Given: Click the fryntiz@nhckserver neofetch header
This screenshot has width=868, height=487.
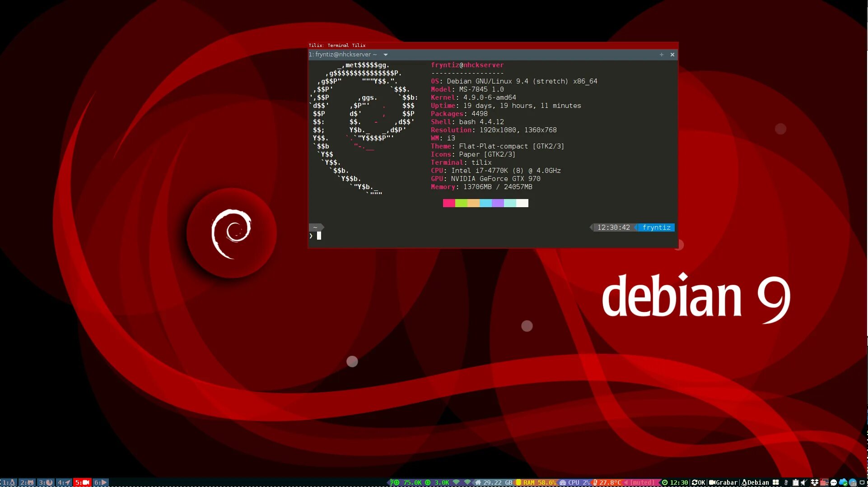Looking at the screenshot, I should click(x=467, y=65).
